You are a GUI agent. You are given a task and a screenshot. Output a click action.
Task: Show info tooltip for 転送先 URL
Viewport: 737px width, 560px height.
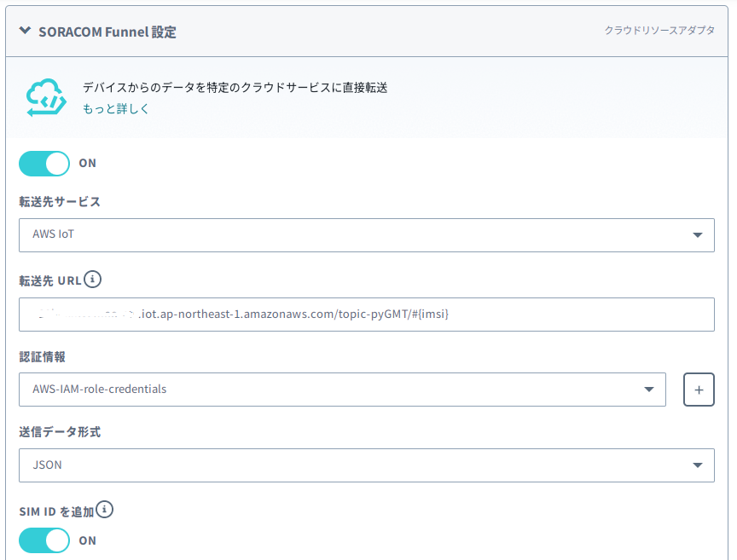point(93,280)
